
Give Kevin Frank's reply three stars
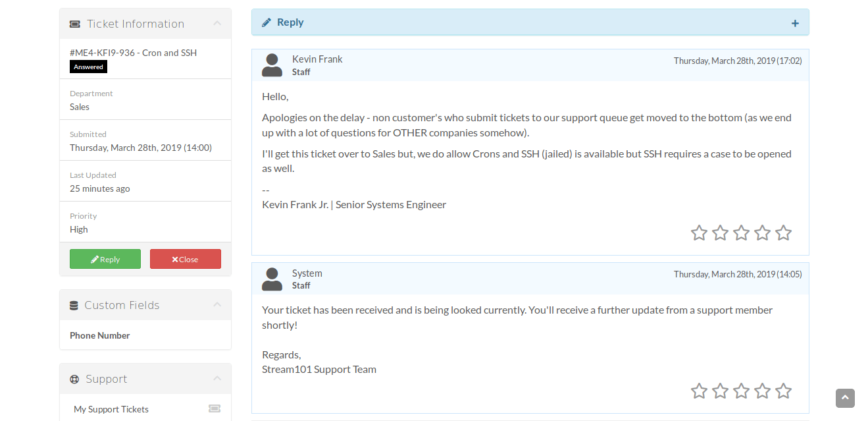[741, 233]
